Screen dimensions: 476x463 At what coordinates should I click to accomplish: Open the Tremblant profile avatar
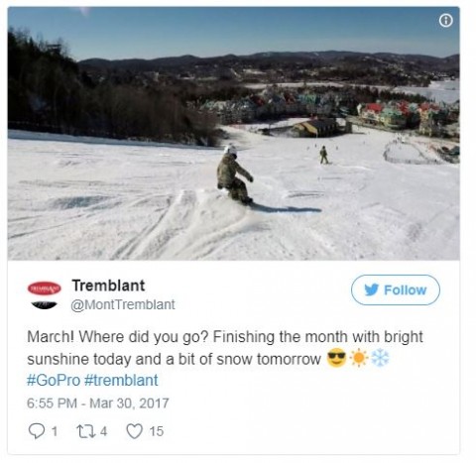point(44,294)
